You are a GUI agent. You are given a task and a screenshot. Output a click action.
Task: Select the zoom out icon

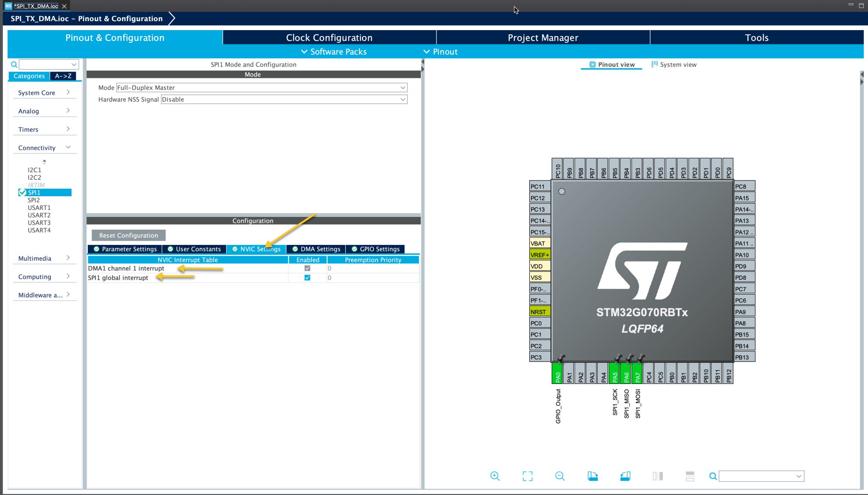559,476
